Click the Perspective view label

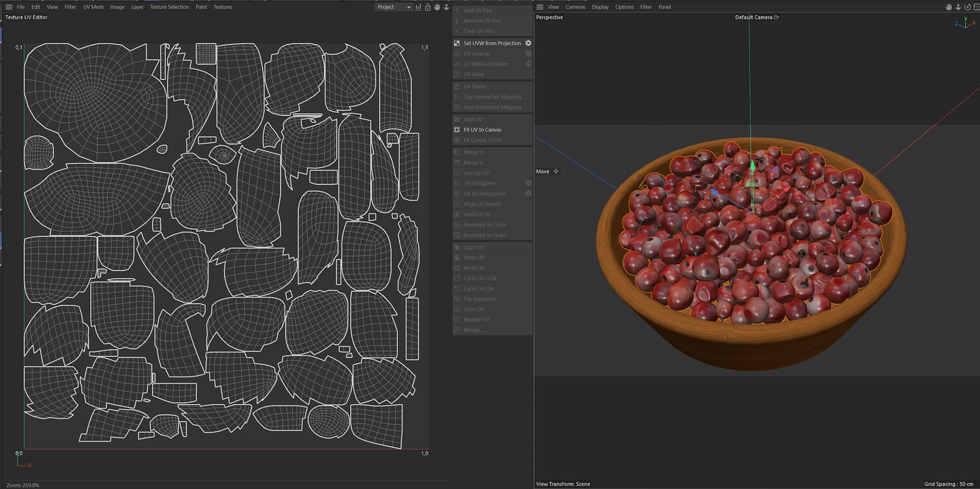click(x=549, y=18)
